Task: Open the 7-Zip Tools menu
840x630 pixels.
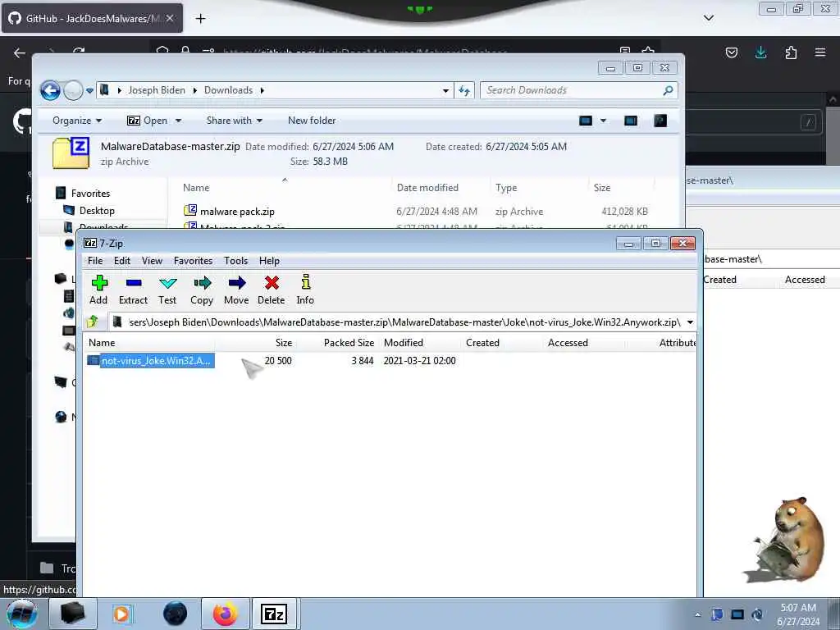Action: coord(235,261)
